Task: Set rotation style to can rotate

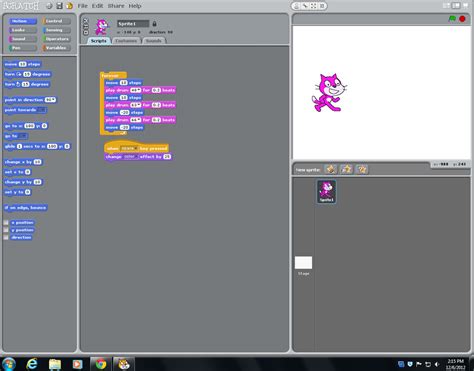Action: pos(85,20)
